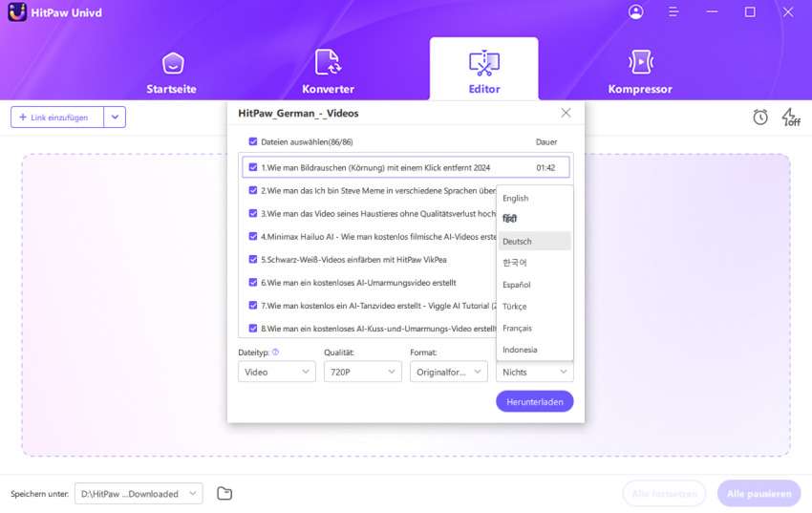Screen dimensions: 812x513
Task: Uncheck video 6 AI-Umarmungsvideo erstellt
Action: pyautogui.click(x=253, y=282)
